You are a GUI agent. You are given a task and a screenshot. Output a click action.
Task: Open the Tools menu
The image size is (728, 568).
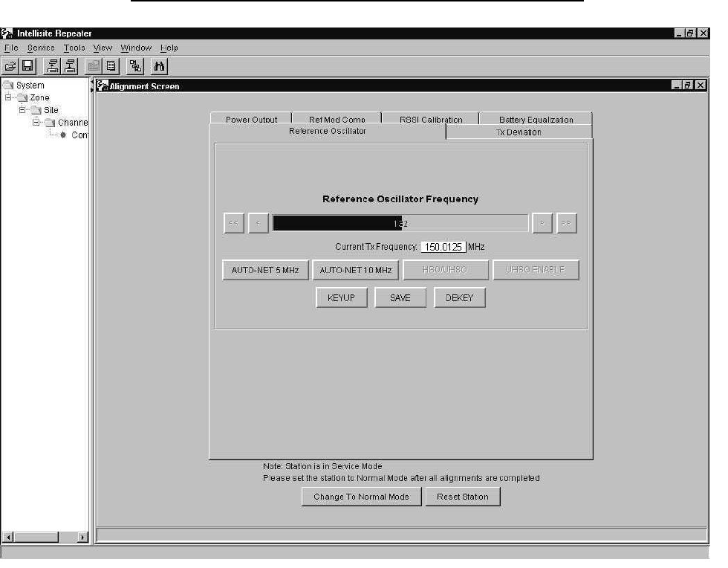(74, 48)
